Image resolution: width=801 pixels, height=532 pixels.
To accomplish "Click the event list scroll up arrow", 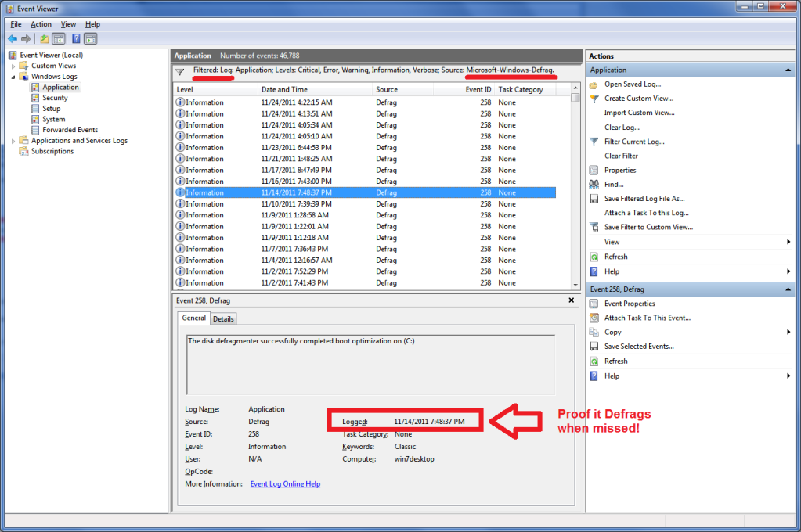I will [575, 88].
